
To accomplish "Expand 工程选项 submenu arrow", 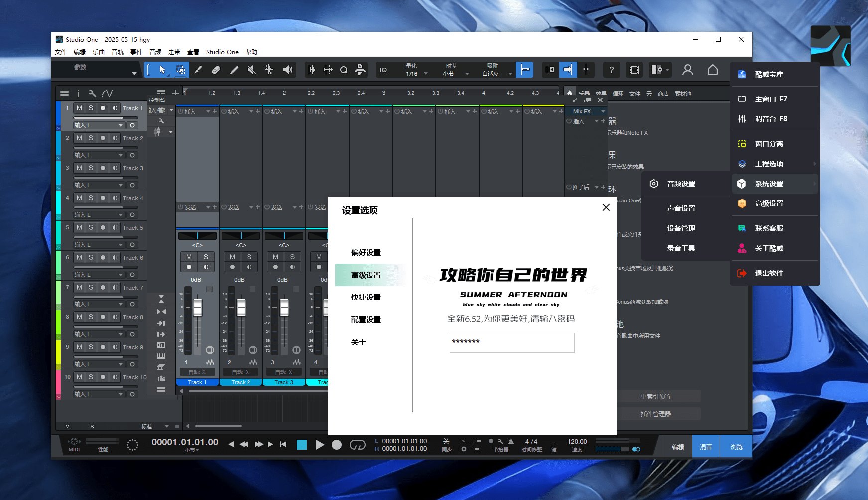I will (815, 164).
